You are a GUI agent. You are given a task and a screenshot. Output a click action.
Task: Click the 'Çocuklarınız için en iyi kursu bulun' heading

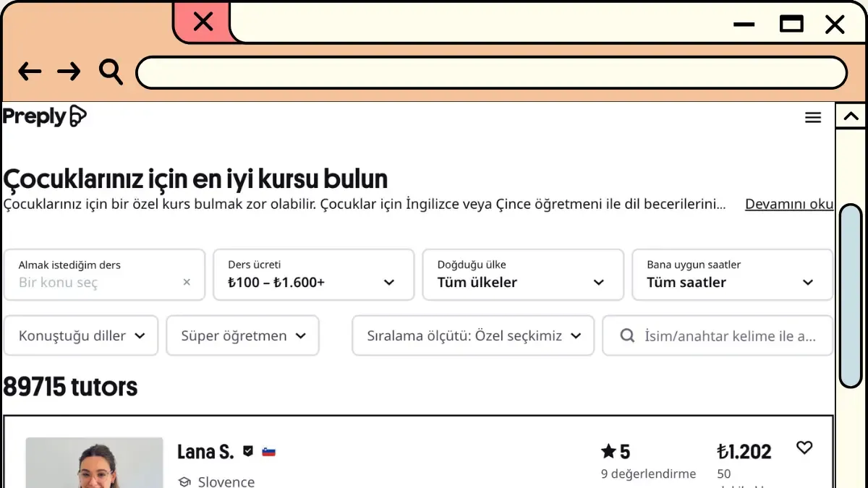[x=195, y=179]
